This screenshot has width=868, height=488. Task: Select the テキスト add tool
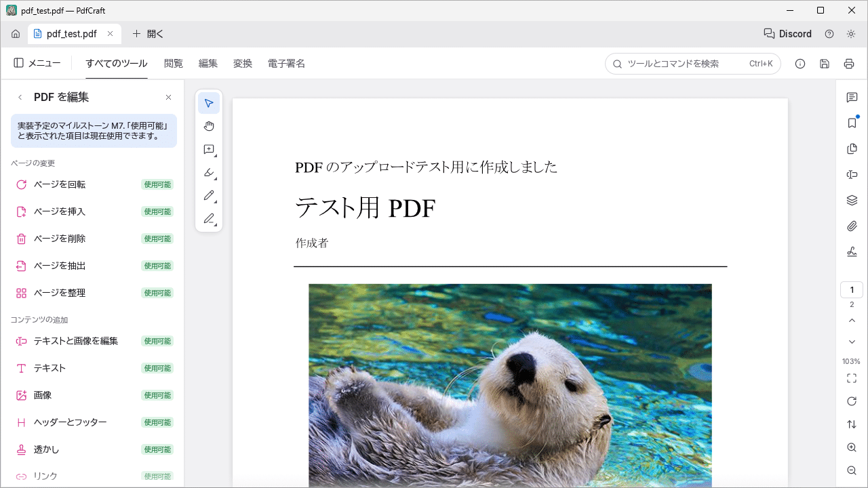point(92,368)
